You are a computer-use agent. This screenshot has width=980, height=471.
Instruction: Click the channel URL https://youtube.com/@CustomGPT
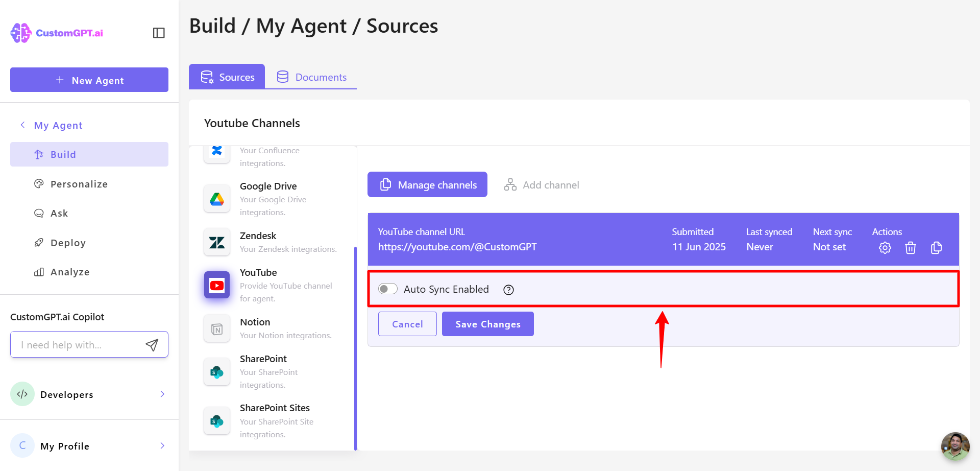[x=457, y=247]
